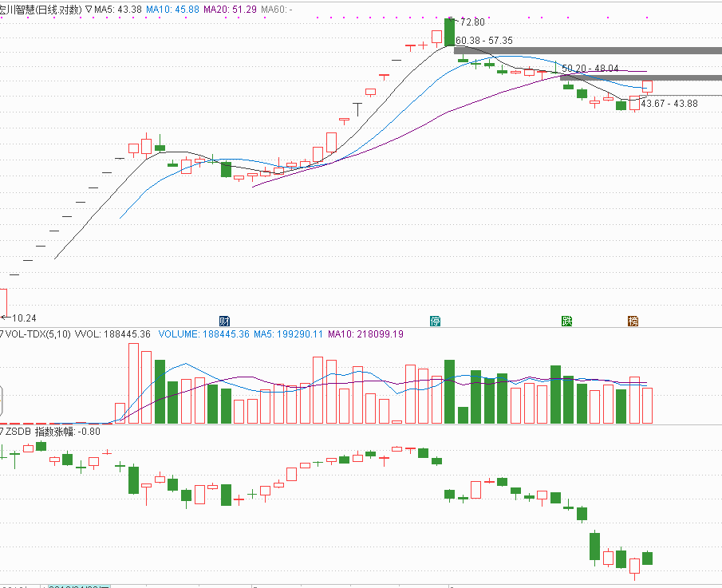Click the 10.24 low price label
This screenshot has width=722, height=588.
tap(24, 318)
